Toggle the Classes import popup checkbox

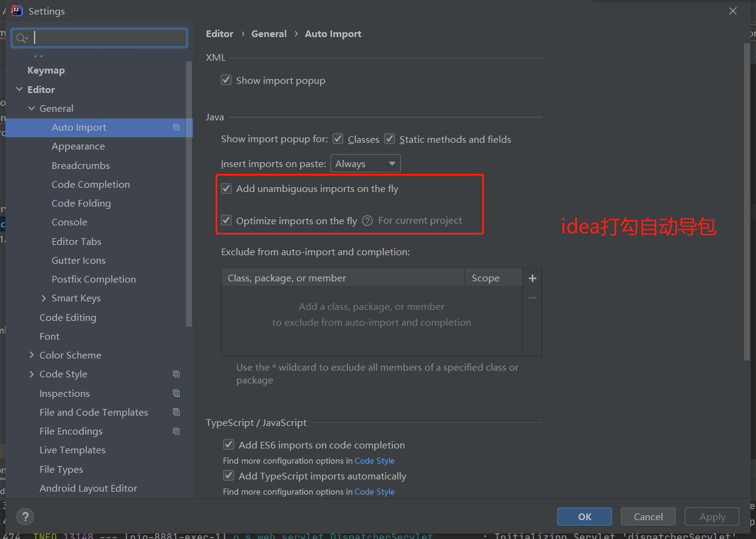point(338,139)
